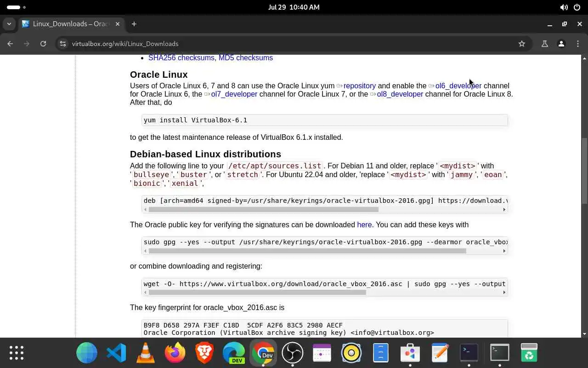
Task: View site information icon in address bar
Action: [x=63, y=44]
